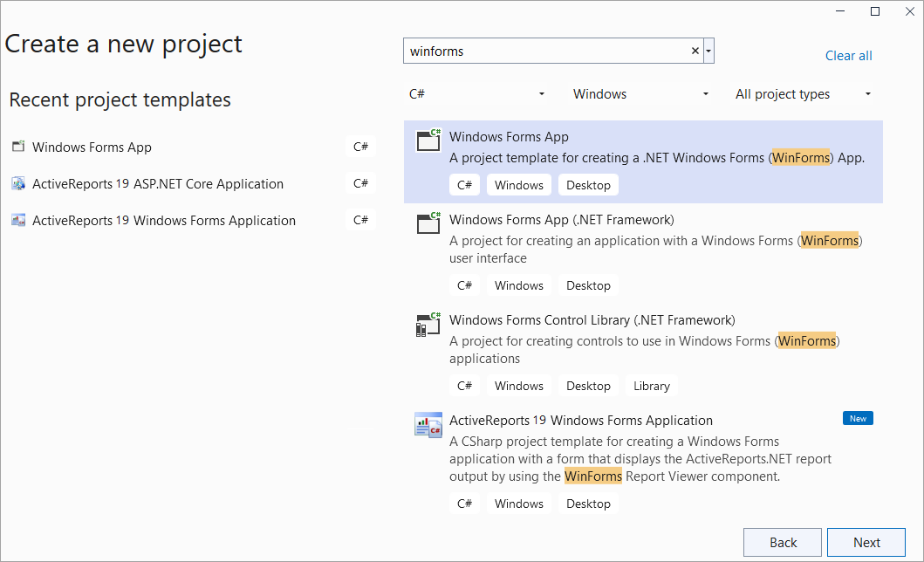Click the C# tag under Windows Forms App (.NET Framework)
This screenshot has width=924, height=562.
click(x=464, y=285)
